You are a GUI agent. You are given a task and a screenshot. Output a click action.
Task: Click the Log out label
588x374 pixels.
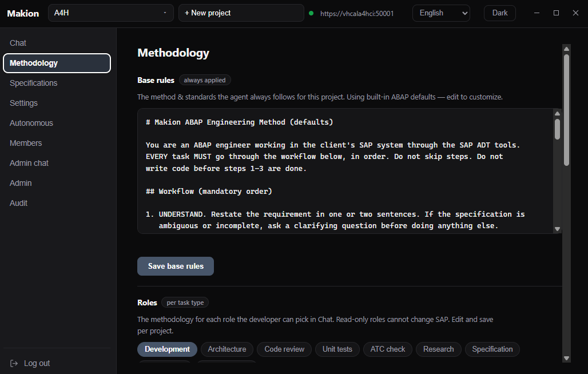click(37, 363)
